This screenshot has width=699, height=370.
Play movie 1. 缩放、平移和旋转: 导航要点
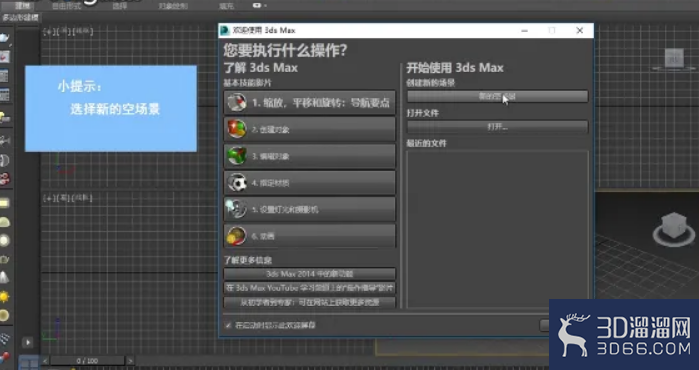click(310, 103)
